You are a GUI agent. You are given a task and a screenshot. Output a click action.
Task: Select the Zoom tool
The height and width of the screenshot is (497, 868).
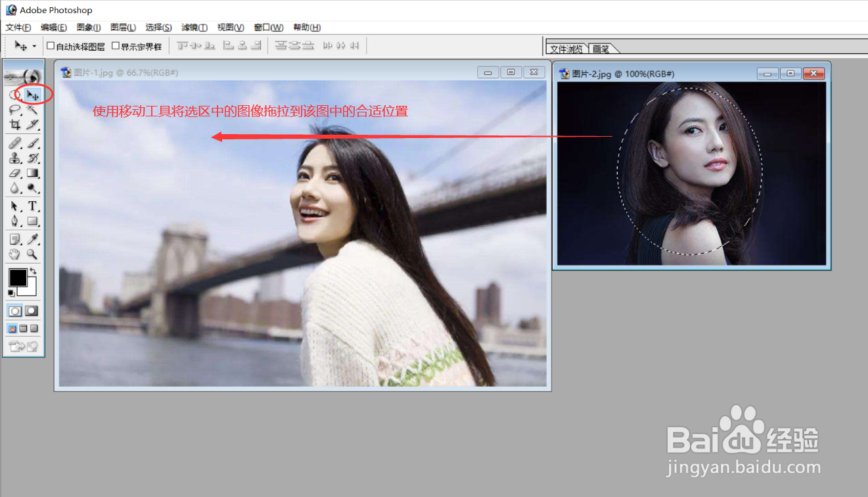click(x=32, y=254)
